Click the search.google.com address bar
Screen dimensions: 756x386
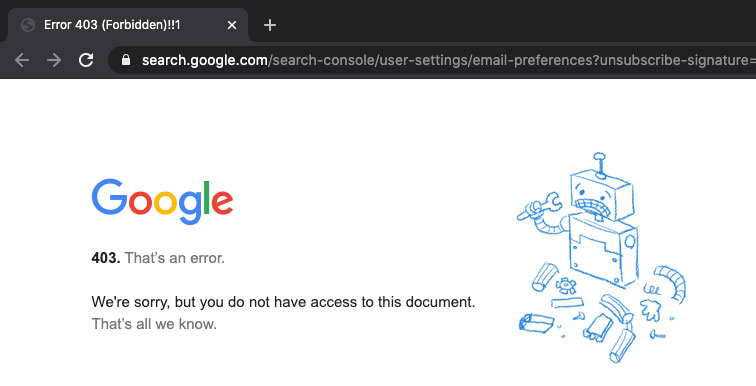click(434, 60)
